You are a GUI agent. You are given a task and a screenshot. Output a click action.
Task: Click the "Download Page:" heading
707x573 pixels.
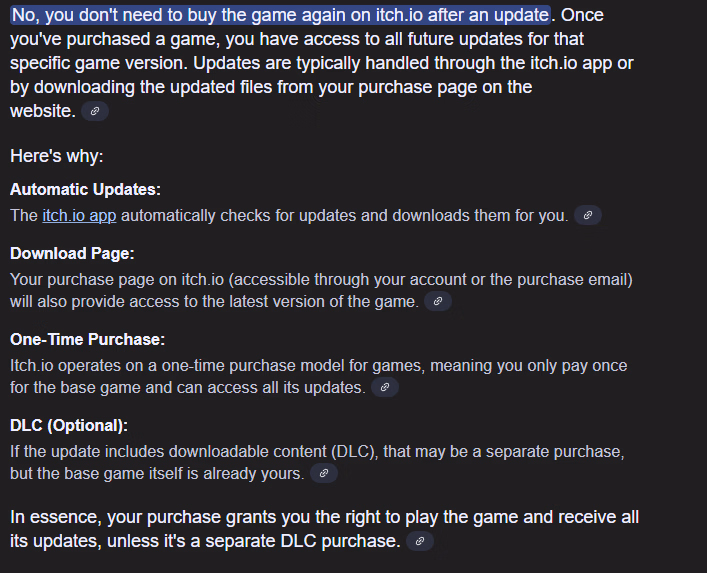[x=72, y=253]
